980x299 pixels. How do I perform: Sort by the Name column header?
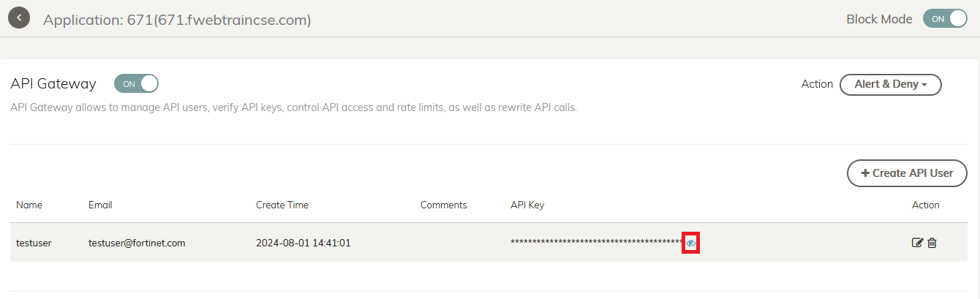pyautogui.click(x=28, y=205)
